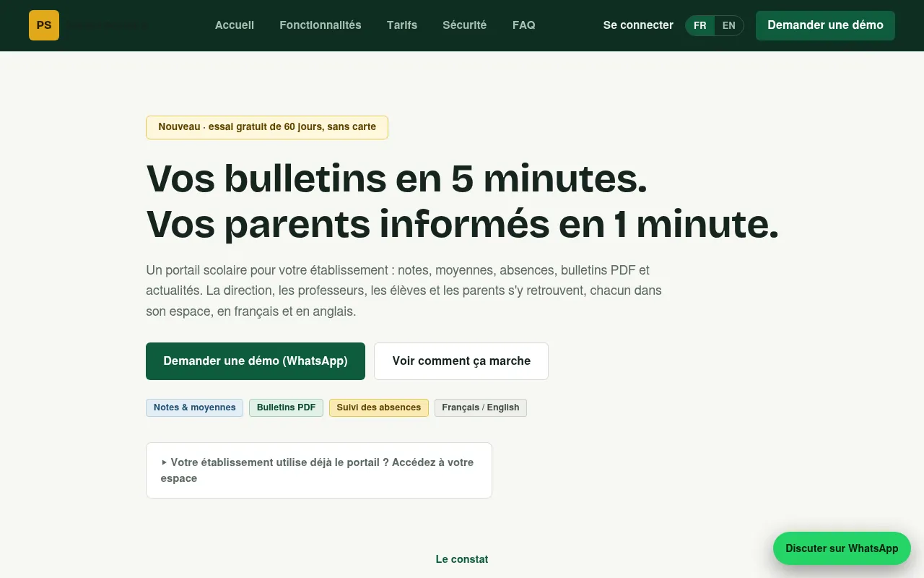
Task: Click Voir comment ça marche button
Action: [x=461, y=361]
